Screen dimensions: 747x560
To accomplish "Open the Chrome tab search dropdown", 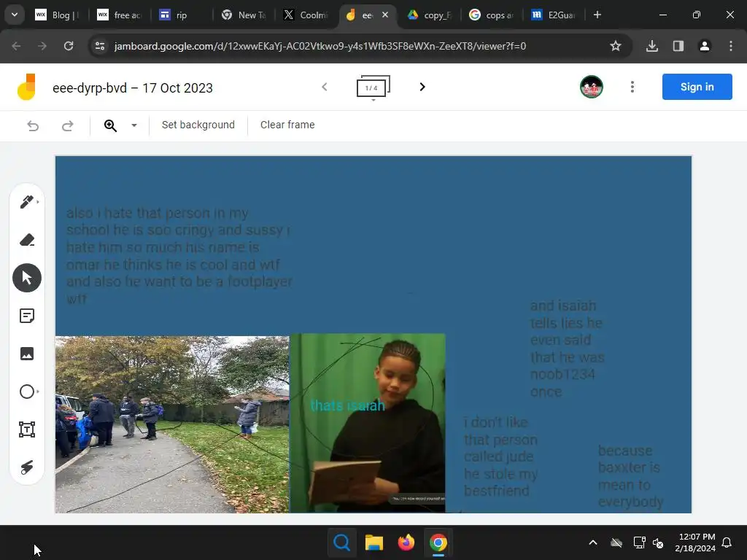I will [15, 15].
